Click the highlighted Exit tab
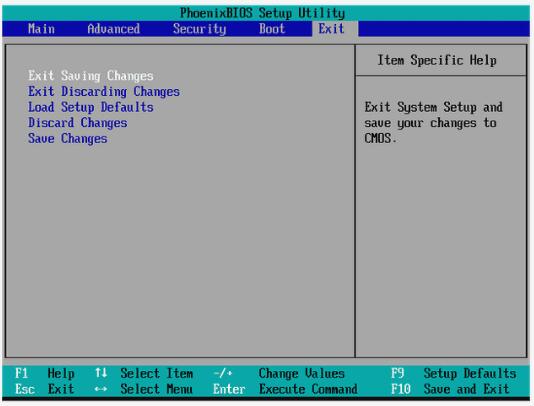This screenshot has height=406, width=534. pos(331,29)
